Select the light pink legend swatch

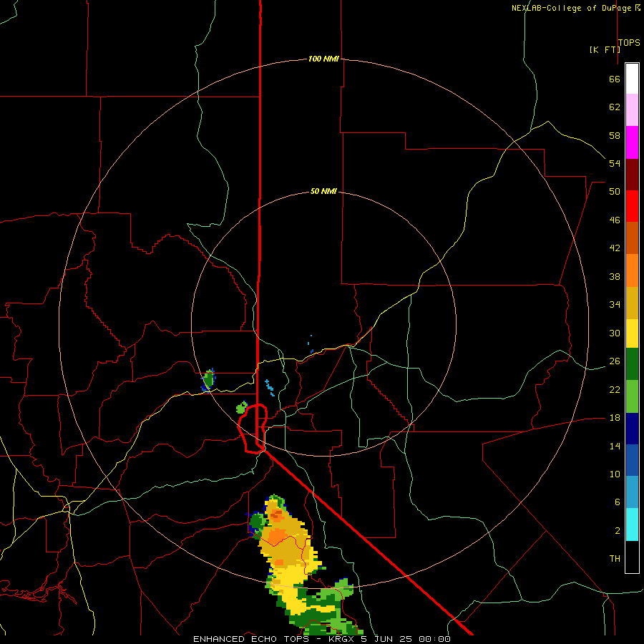pos(632,110)
